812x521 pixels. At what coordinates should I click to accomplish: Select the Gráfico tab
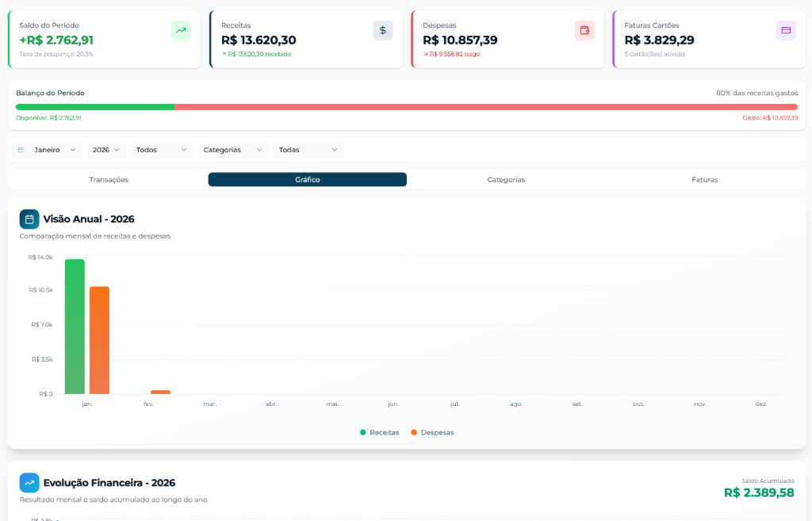click(x=308, y=180)
